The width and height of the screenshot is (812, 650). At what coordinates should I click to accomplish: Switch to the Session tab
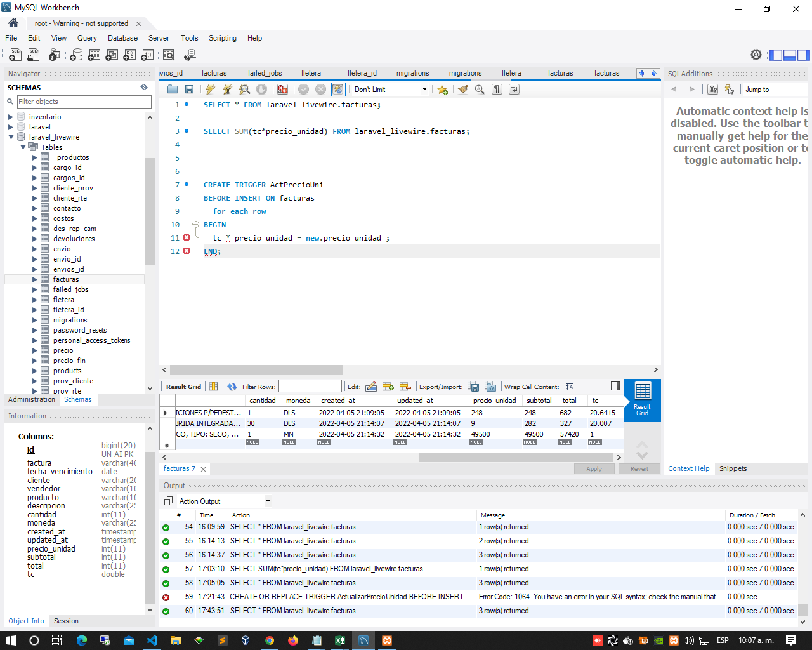(x=66, y=621)
